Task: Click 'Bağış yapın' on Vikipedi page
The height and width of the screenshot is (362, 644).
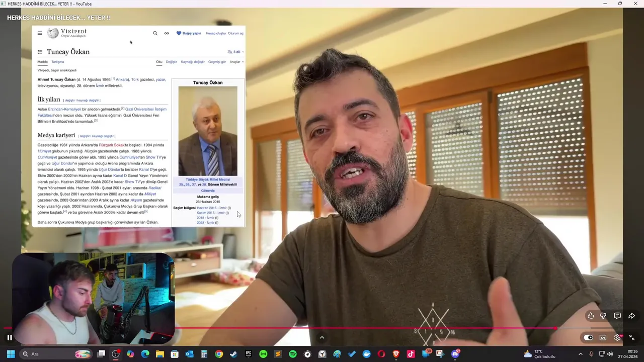Action: coord(189,33)
